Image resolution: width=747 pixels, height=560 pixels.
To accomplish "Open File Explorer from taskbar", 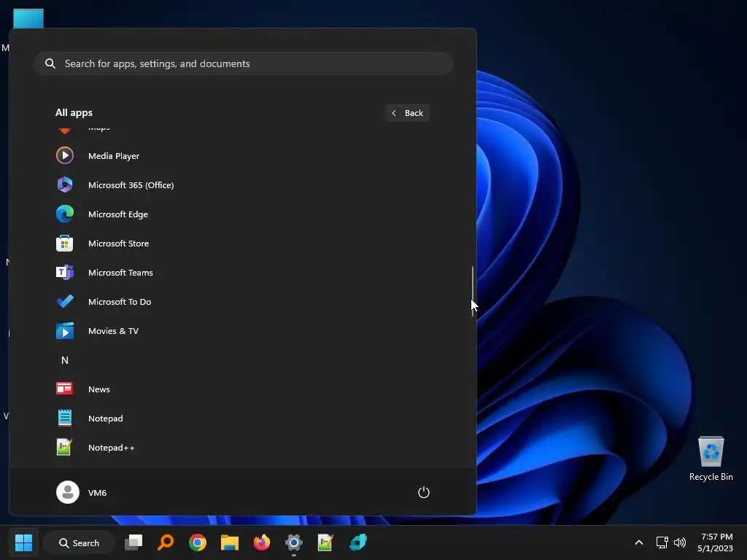I will tap(230, 542).
